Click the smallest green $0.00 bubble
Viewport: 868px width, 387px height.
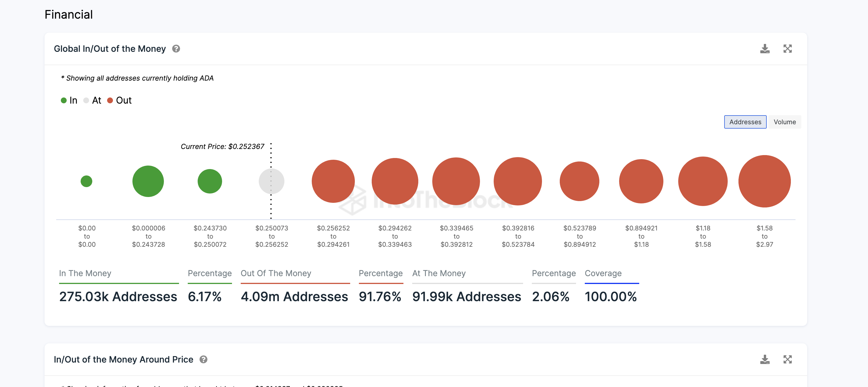[87, 181]
